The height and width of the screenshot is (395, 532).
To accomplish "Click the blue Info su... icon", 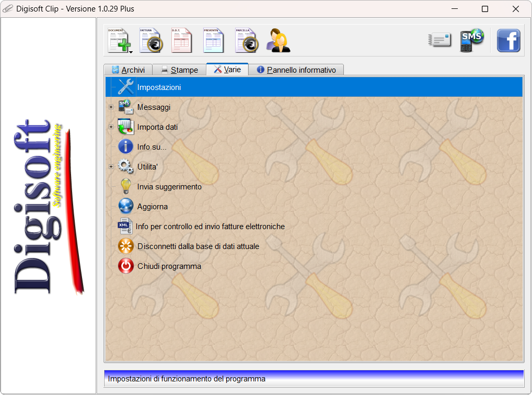I will [x=125, y=146].
